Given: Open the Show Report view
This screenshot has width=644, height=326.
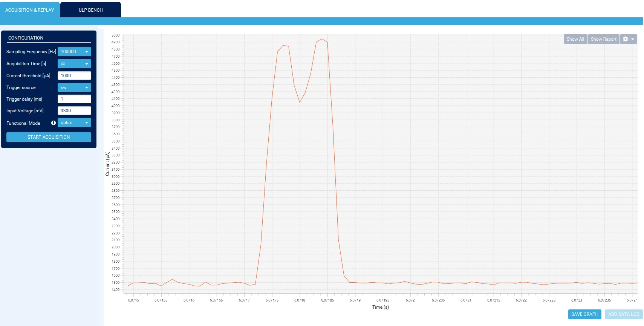Looking at the screenshot, I should tap(603, 39).
